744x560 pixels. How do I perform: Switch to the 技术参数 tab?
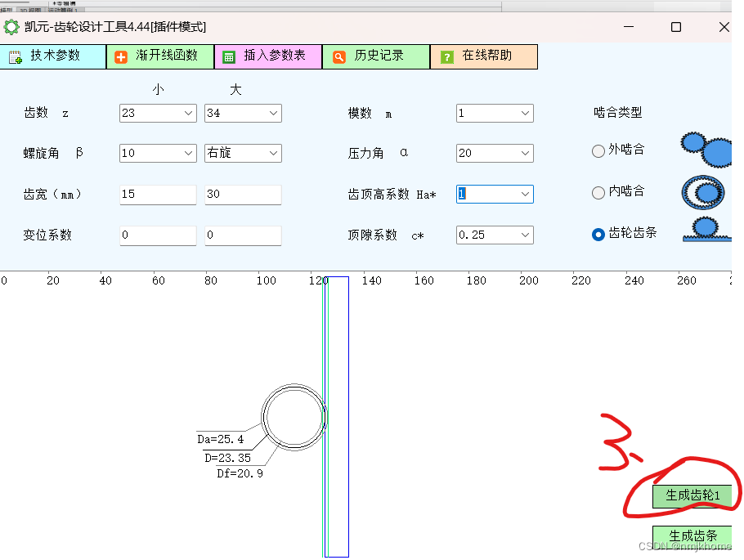pos(53,56)
